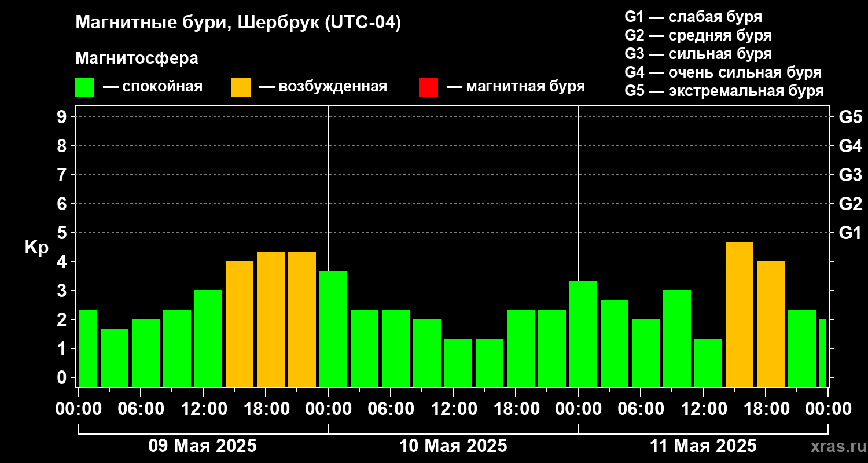Click the '09 Мая 2025' date label
Image resolution: width=868 pixels, height=463 pixels.
[x=203, y=446]
